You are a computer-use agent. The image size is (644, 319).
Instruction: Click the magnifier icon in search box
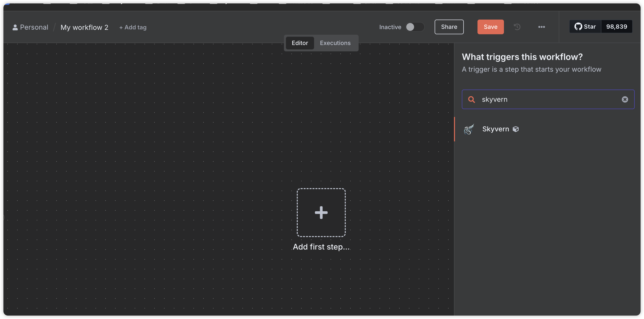point(471,99)
